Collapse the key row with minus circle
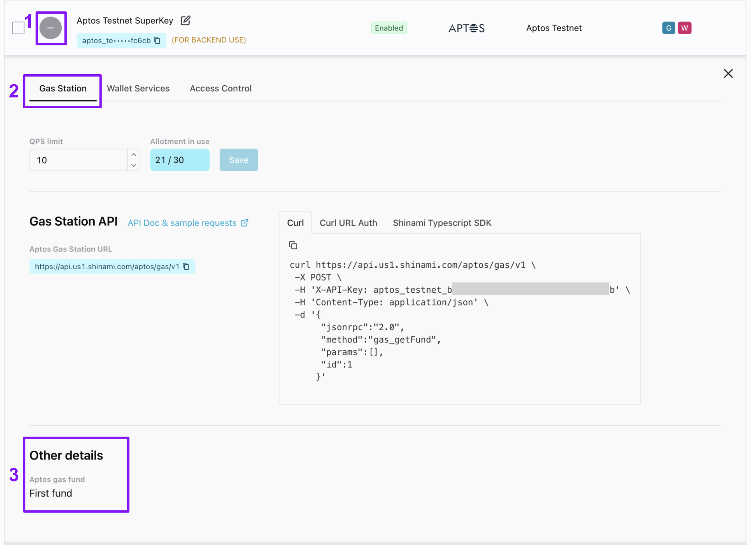 [x=51, y=28]
